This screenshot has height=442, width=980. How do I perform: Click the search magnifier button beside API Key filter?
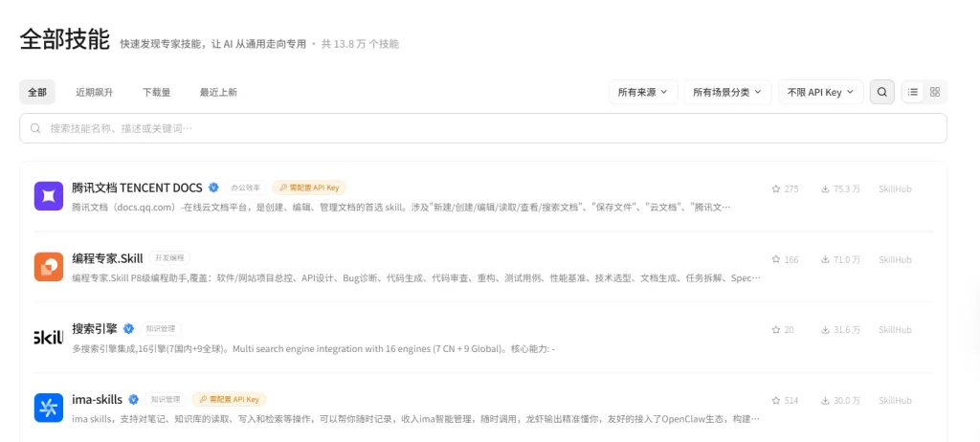pos(881,92)
